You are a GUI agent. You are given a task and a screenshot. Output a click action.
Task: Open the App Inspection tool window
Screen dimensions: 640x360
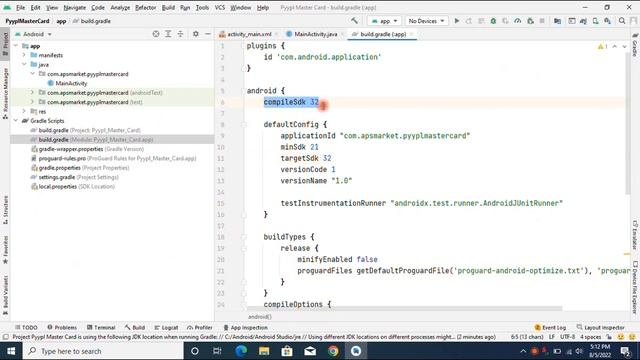pyautogui.click(x=245, y=327)
